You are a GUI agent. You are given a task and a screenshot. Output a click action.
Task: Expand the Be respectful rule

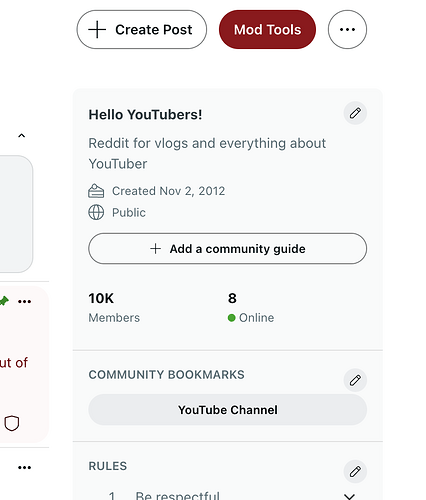(349, 496)
